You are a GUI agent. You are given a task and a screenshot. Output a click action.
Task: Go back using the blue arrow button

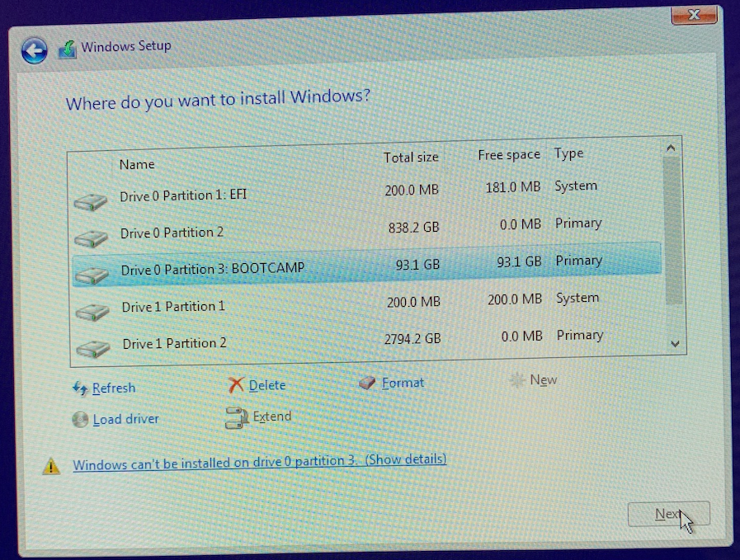pos(34,50)
